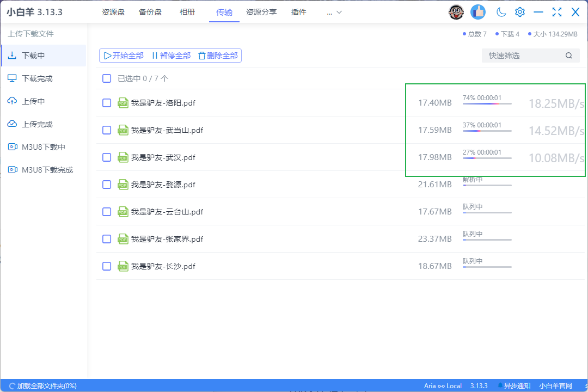The image size is (588, 392).
Task: Click PDF icon of 我是驴友-张家界.pdf
Action: click(x=123, y=239)
